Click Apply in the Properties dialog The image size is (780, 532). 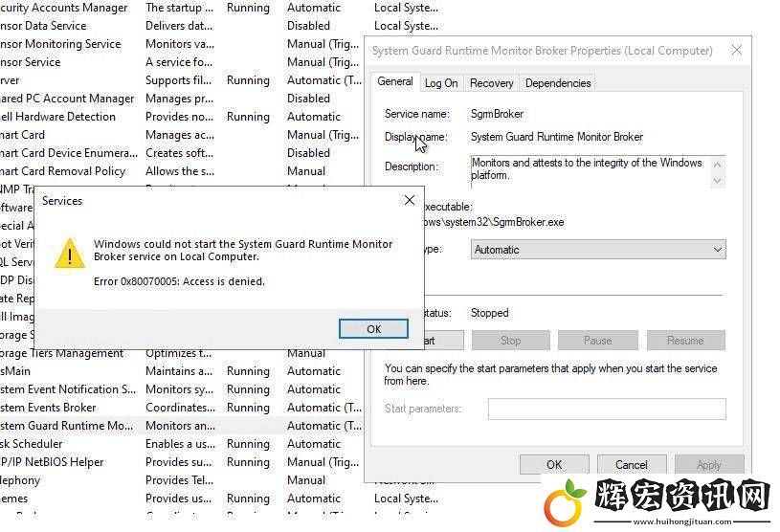709,465
